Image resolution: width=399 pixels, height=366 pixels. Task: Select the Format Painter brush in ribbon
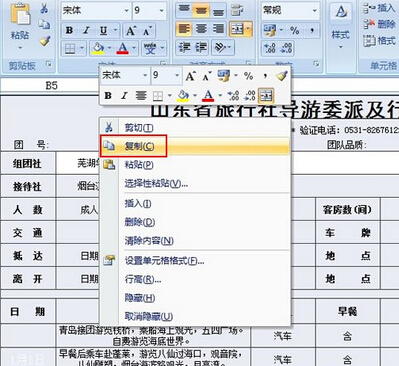[44, 41]
